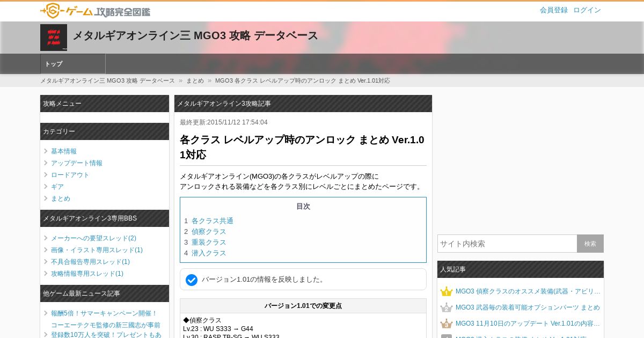The image size is (644, 338).
Task: Click the gold crown rank 1 icon
Action: tap(447, 291)
